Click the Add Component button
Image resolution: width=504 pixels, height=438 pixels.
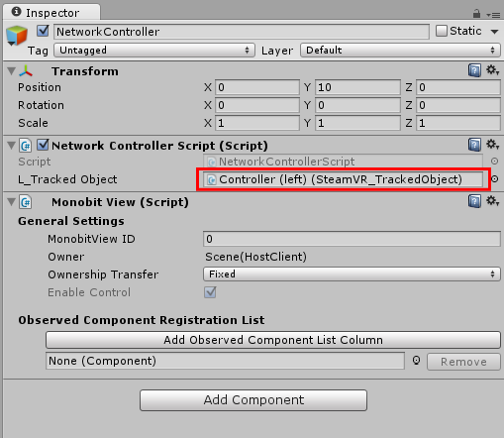pyautogui.click(x=253, y=400)
